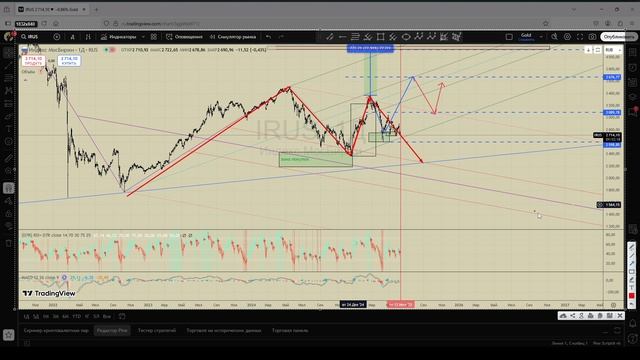
Task: Open the Fibonacci tools group
Action: pyautogui.click(x=9, y=78)
